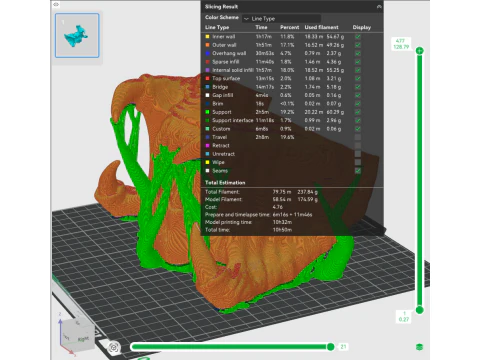Viewport: 480px width, 360px height.
Task: Click the Cost value 4.76
Action: (278, 207)
